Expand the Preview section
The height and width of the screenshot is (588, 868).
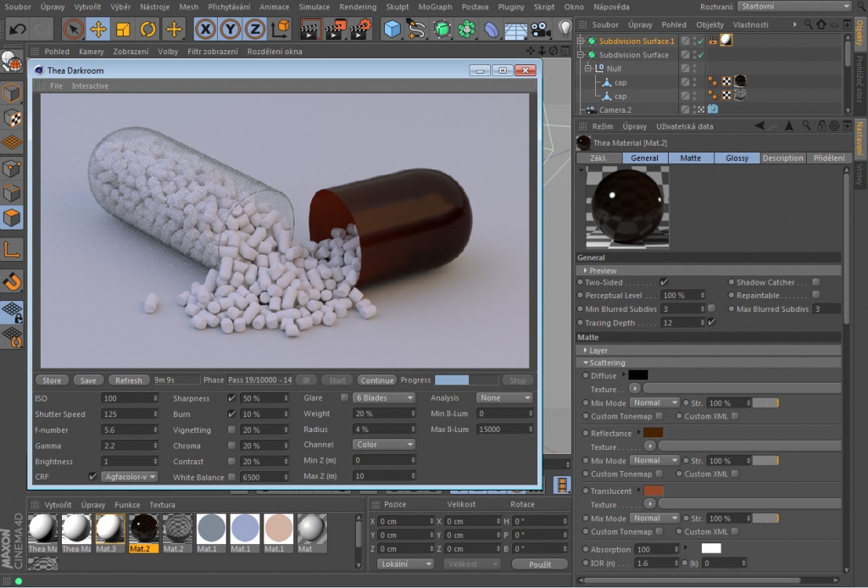pyautogui.click(x=585, y=270)
